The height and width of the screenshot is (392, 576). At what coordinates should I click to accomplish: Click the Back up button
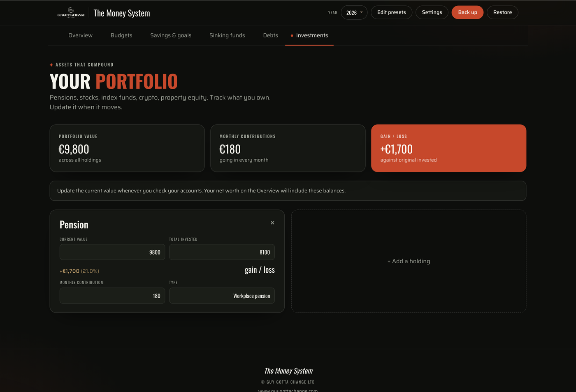pos(468,12)
